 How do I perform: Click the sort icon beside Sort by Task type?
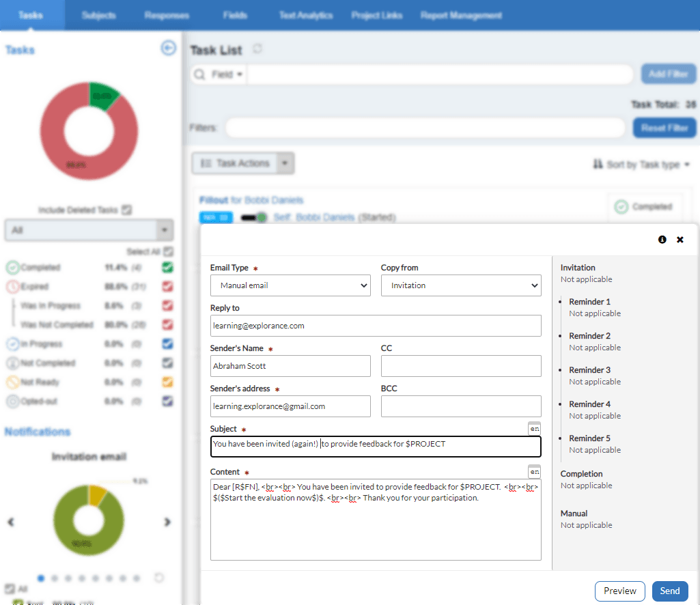tap(598, 165)
